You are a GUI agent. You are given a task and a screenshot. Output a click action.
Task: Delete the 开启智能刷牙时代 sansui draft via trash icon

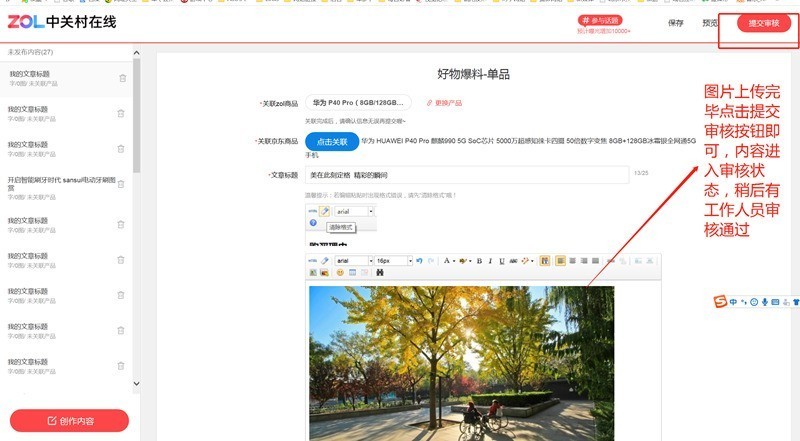pos(121,184)
